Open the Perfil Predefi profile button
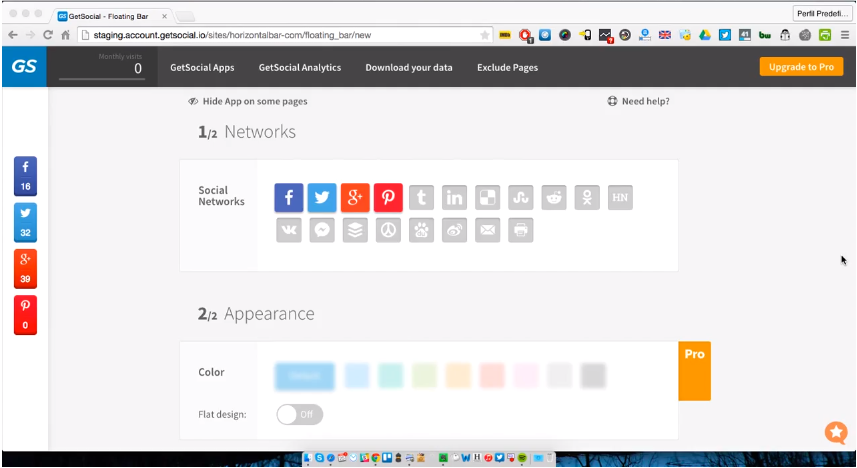Image resolution: width=857 pixels, height=468 pixels. click(x=823, y=13)
